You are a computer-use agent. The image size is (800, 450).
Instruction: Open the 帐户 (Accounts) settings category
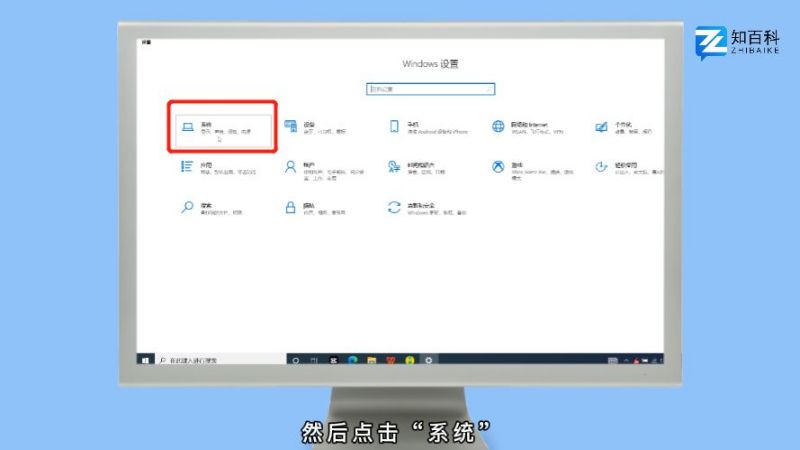pyautogui.click(x=324, y=170)
